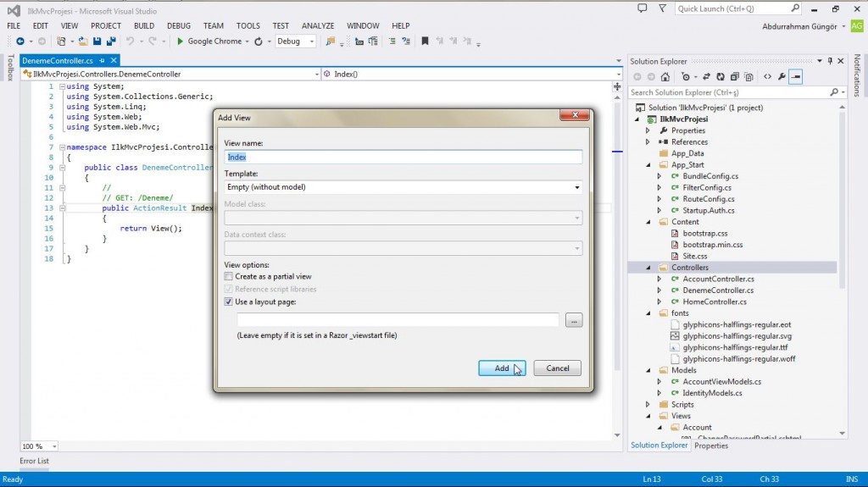Open Properties via the wrench icon
This screenshot has width=868, height=487.
coord(782,76)
